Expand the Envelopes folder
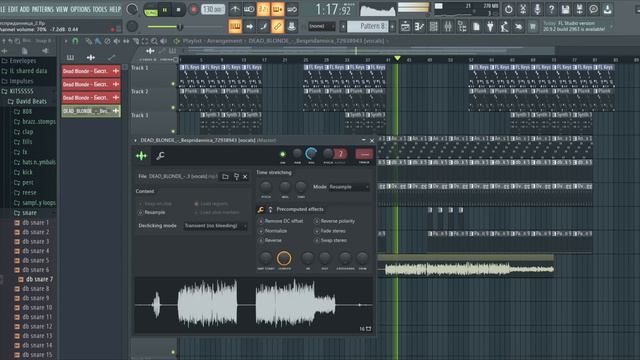This screenshot has width=640, height=360. point(19,61)
